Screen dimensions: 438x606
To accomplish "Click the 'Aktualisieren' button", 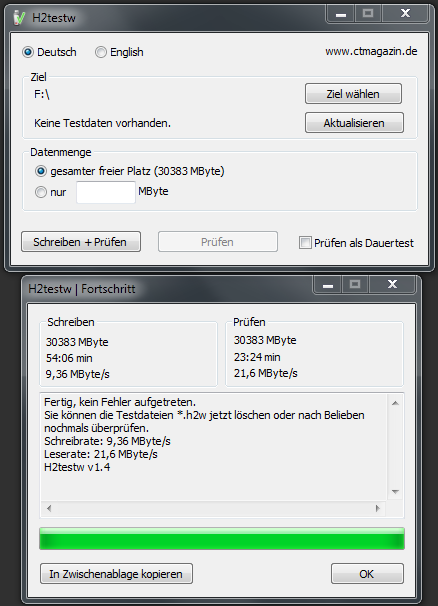I will 354,123.
